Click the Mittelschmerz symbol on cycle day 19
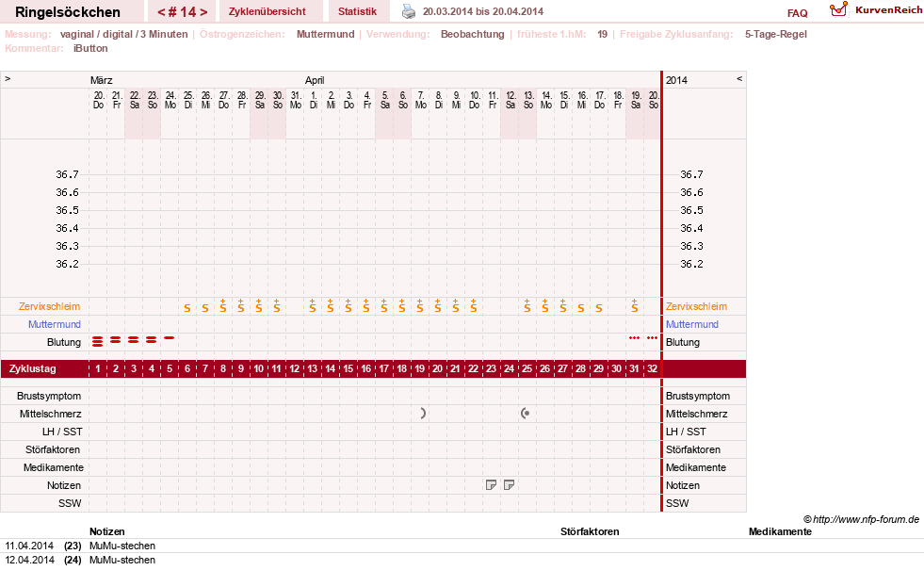Screen dimensions: 924x587 (423, 414)
